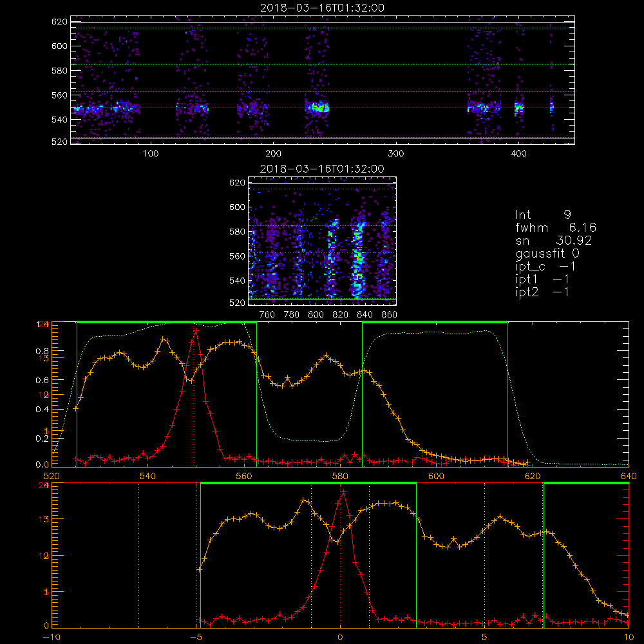644x644 pixels.
Task: Click x-axis label '100' of wide spectrogram
Action: coord(150,153)
